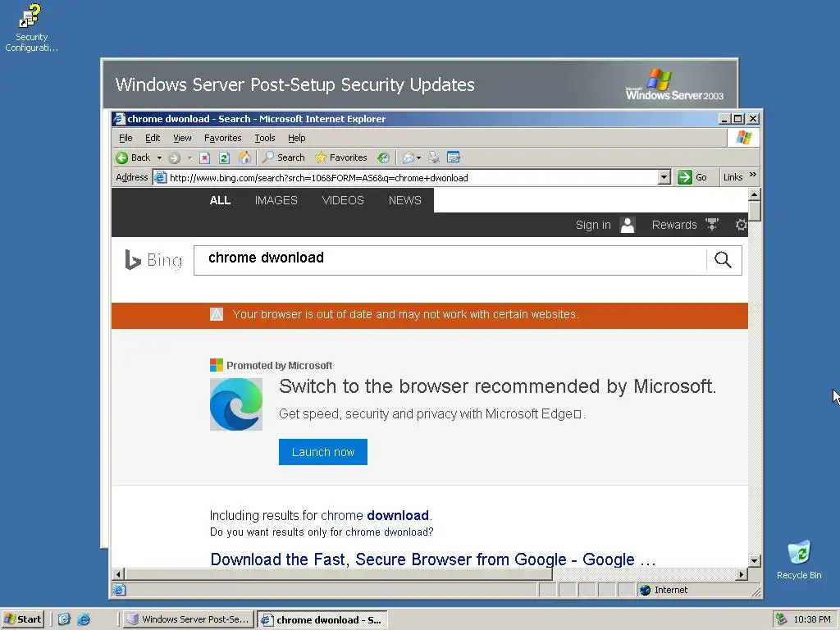Click the Windows flag throbber icon in IE
The width and height of the screenshot is (840, 630).
[743, 138]
